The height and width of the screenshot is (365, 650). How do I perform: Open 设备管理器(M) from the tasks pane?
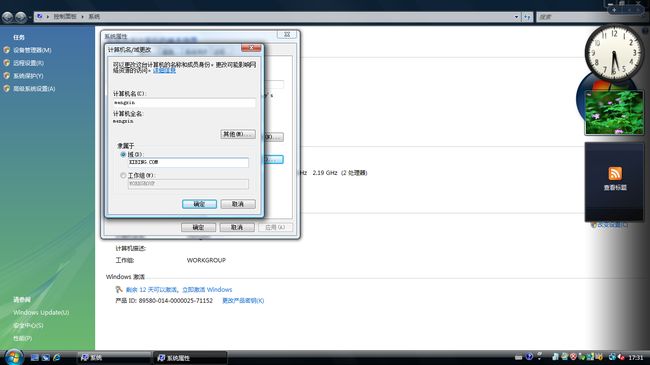point(32,50)
